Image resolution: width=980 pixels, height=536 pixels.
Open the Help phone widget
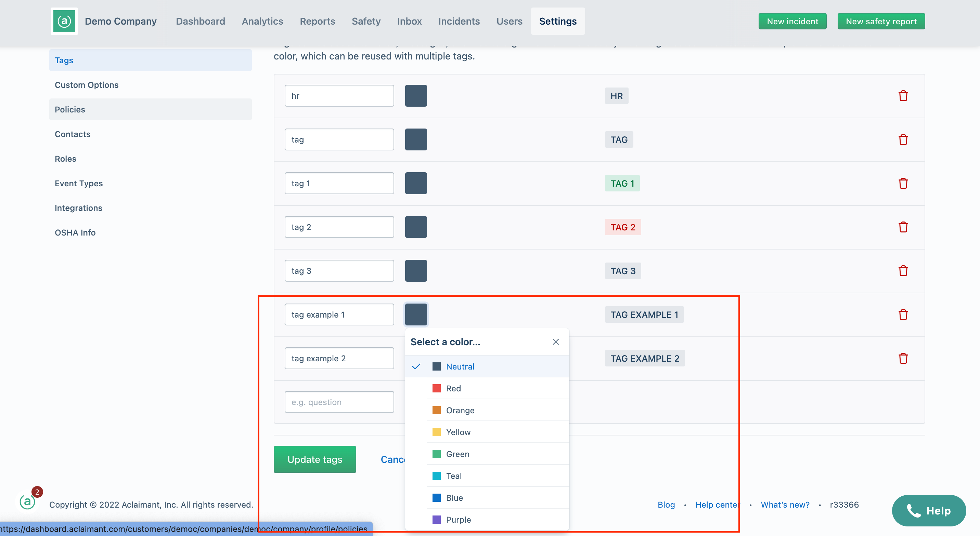[x=929, y=510]
